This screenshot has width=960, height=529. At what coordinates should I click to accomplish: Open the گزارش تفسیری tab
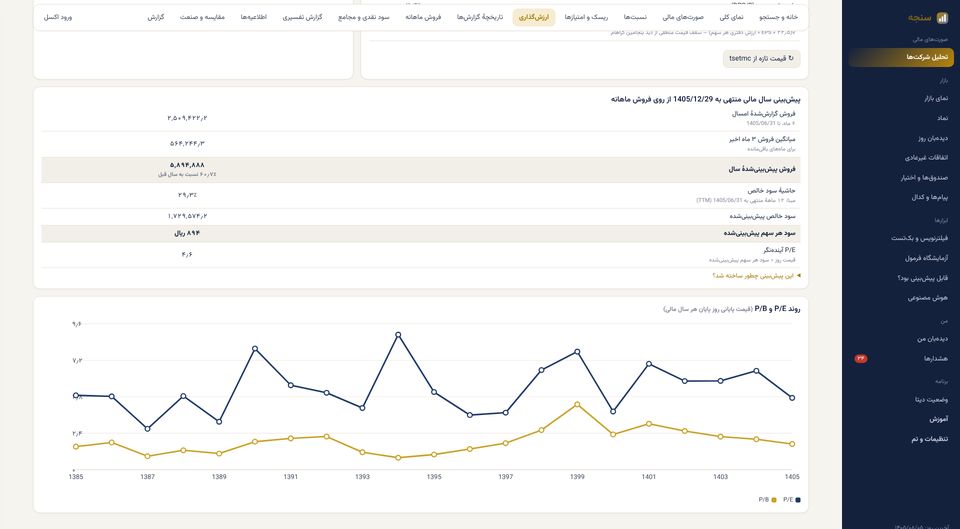pyautogui.click(x=302, y=18)
